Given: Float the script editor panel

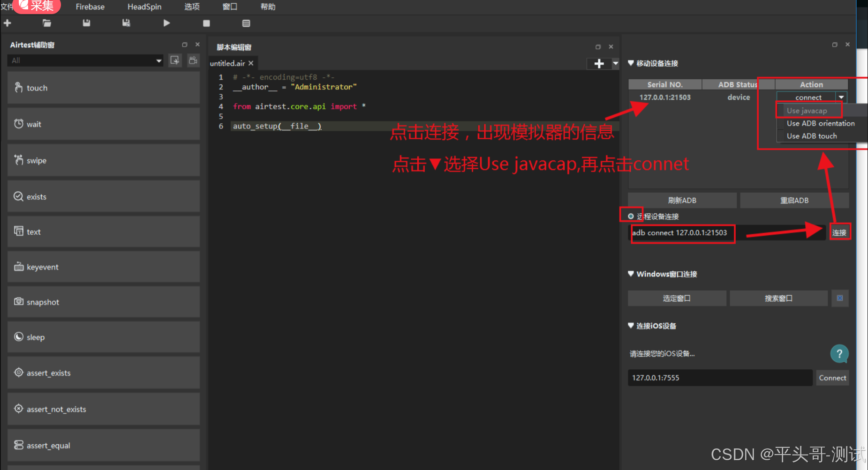Looking at the screenshot, I should (598, 47).
